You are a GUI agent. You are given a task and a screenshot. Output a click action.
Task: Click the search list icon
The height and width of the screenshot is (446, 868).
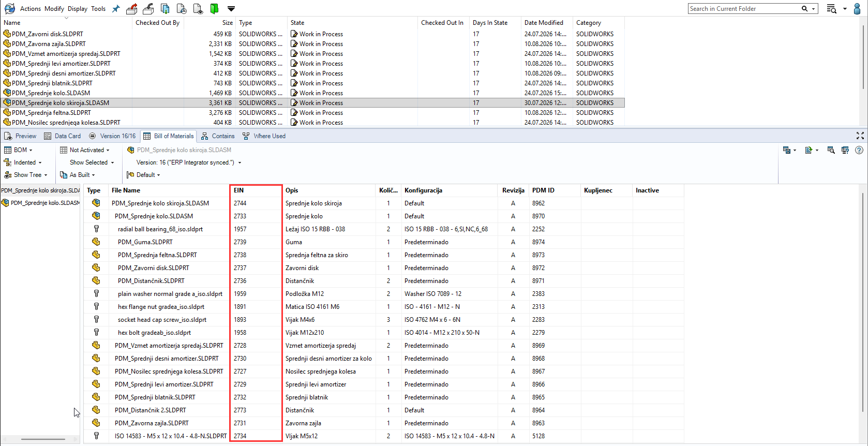point(831,9)
